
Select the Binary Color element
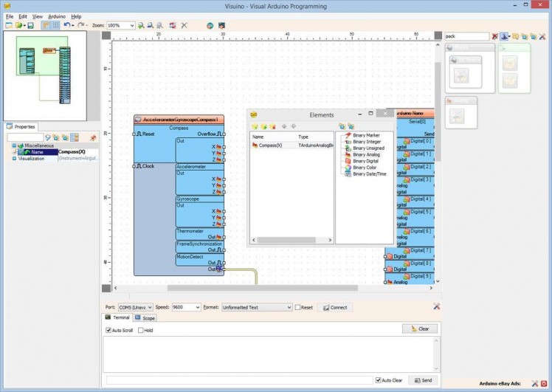pos(348,168)
